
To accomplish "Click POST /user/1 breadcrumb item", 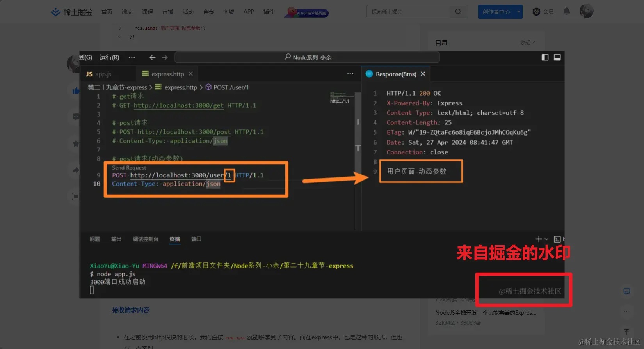I will point(227,87).
